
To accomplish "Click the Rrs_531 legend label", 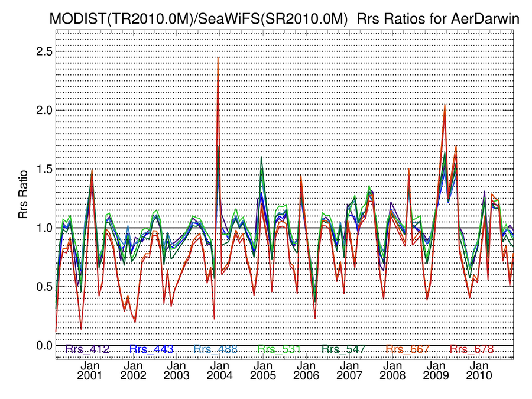I will tap(279, 349).
